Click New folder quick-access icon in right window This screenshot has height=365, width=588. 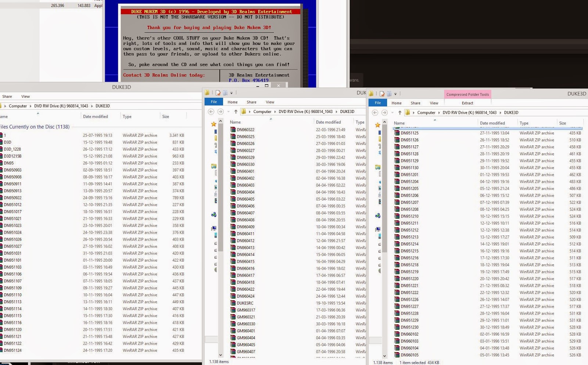tap(389, 94)
